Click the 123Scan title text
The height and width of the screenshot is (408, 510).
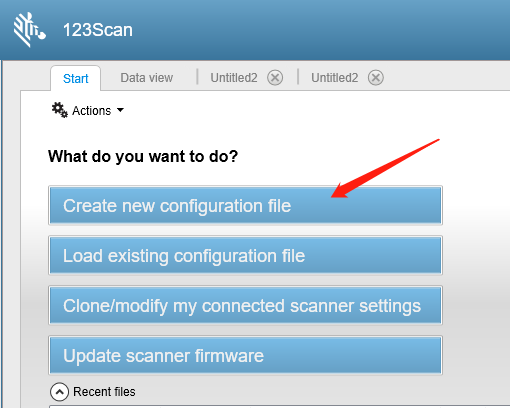(x=98, y=30)
